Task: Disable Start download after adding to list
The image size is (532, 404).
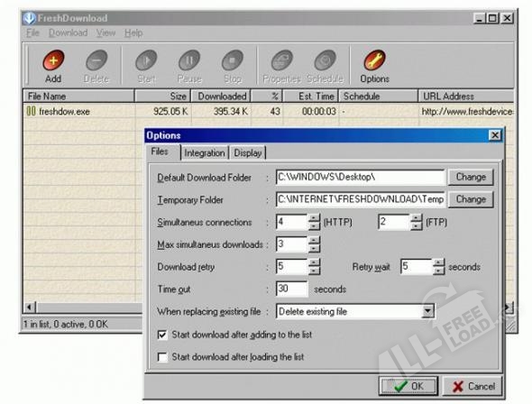Action: point(162,335)
